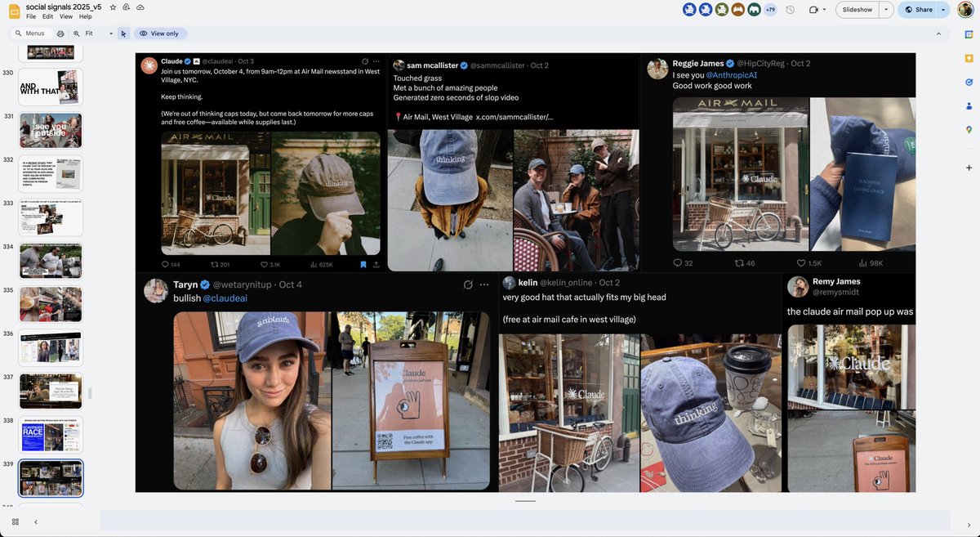Click the print icon
This screenshot has height=537, width=980.
click(60, 34)
